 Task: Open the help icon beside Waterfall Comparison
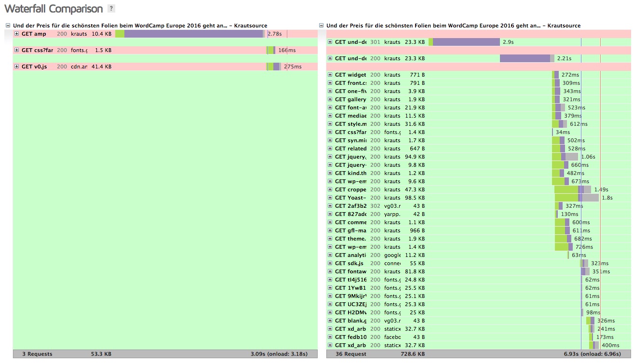(x=111, y=9)
